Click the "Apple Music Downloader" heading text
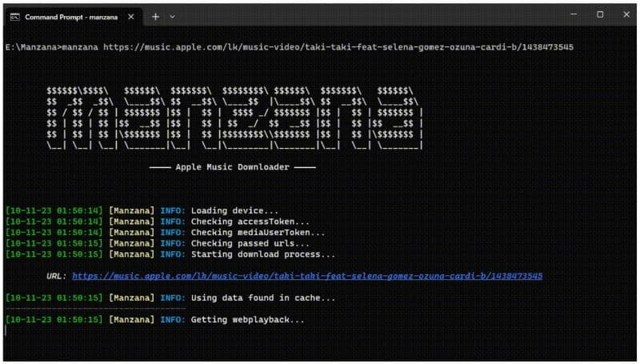The width and height of the screenshot is (640, 364). [233, 167]
